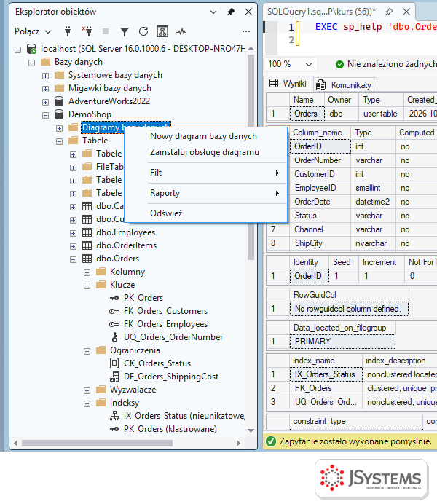
Task: Select the FK_Orders_Employees foreign key
Action: (x=165, y=324)
